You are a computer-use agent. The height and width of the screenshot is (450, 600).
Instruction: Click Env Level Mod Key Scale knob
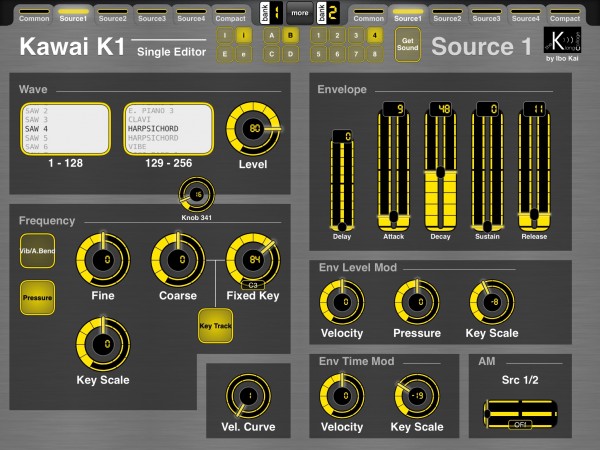point(492,302)
